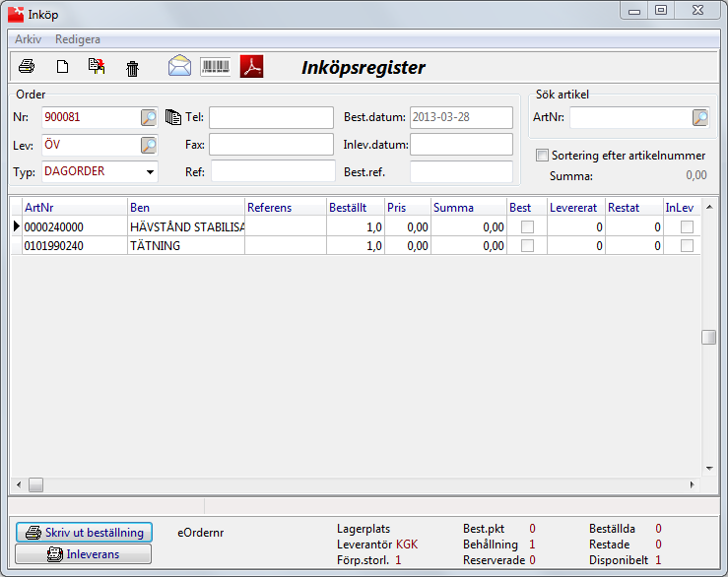This screenshot has width=728, height=577.
Task: Tick Best checkbox for HÄVSTÅND STABILISA row
Action: click(x=527, y=227)
